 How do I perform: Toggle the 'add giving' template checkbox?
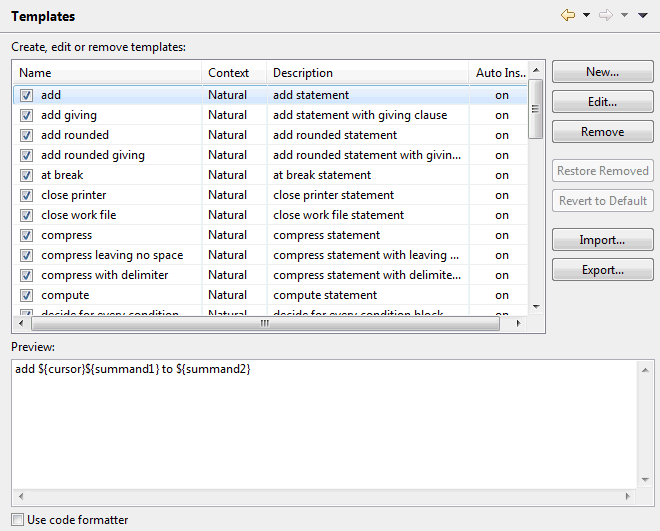pyautogui.click(x=27, y=115)
